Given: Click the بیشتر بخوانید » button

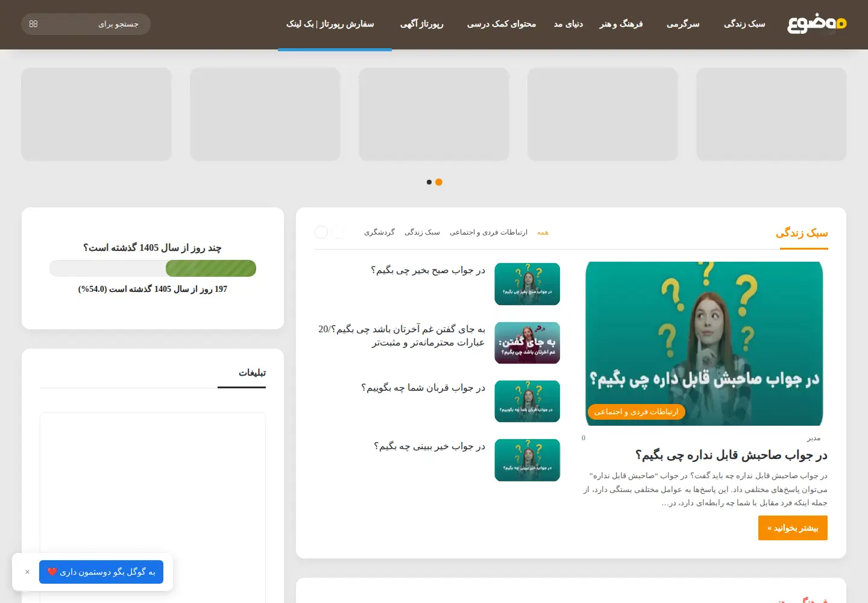Looking at the screenshot, I should (x=793, y=528).
